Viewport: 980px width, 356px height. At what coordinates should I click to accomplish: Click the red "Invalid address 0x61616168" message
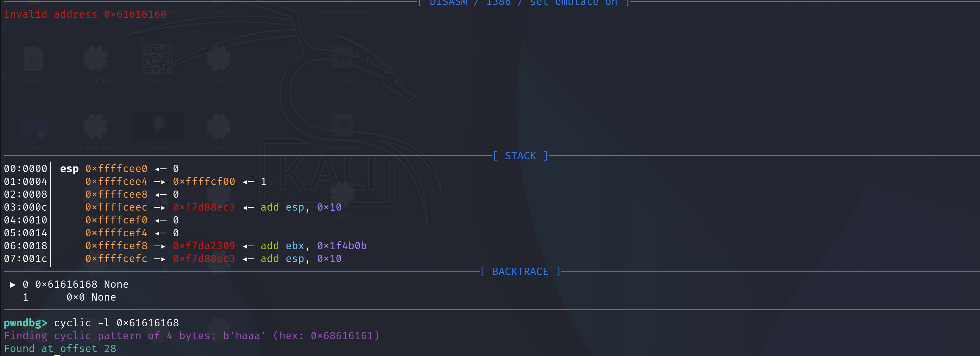[85, 15]
